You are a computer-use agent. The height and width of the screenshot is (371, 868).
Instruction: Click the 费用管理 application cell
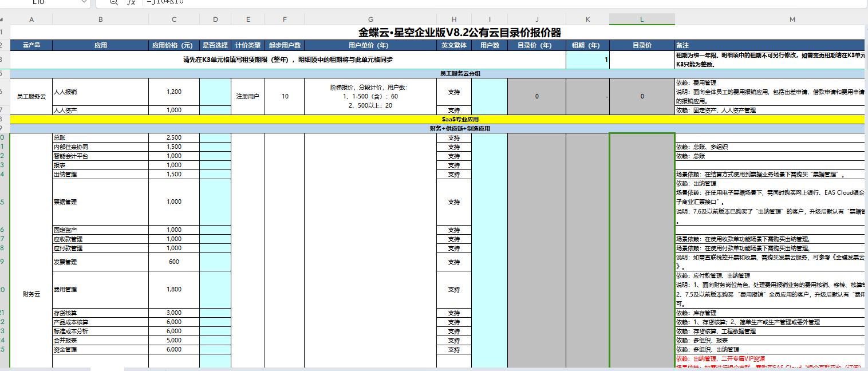point(100,290)
